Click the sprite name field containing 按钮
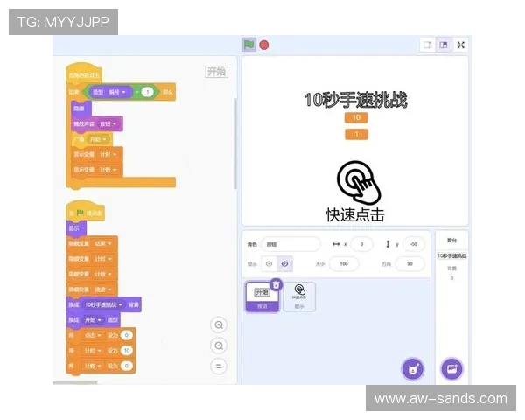 291,244
